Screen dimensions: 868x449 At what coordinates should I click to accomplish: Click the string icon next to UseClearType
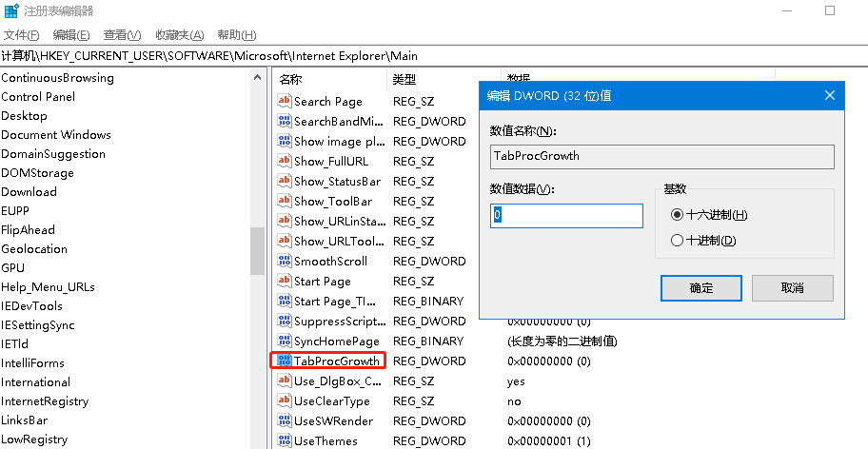[284, 400]
